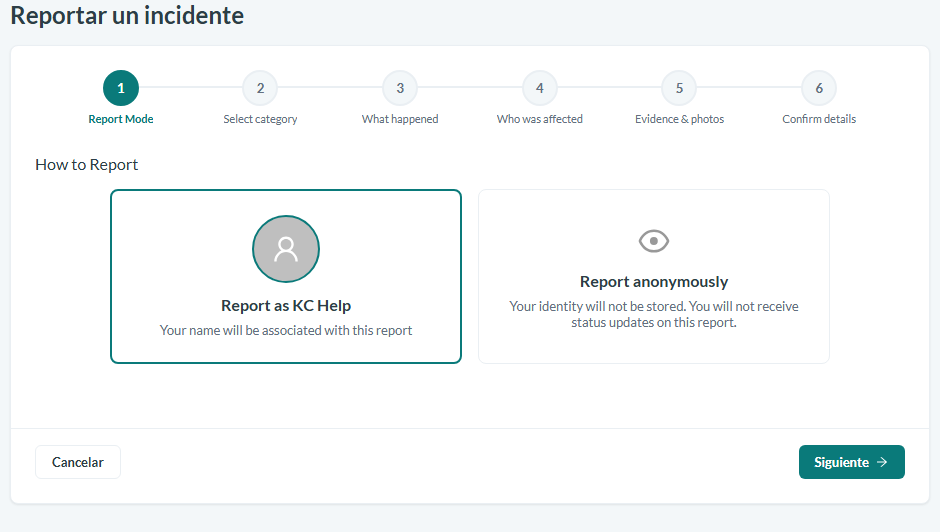Go to step 6 circle
Screen dimensions: 940x532
[819, 88]
